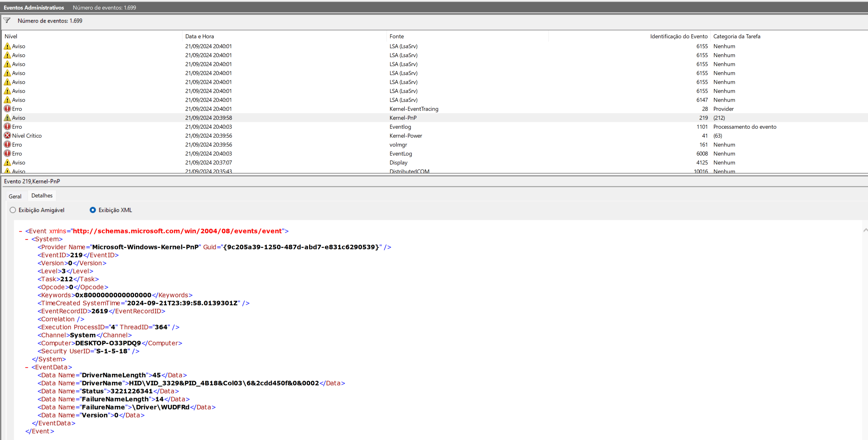The image size is (868, 440).
Task: Click the warning icon of LSA 6147 event
Action: [x=7, y=100]
